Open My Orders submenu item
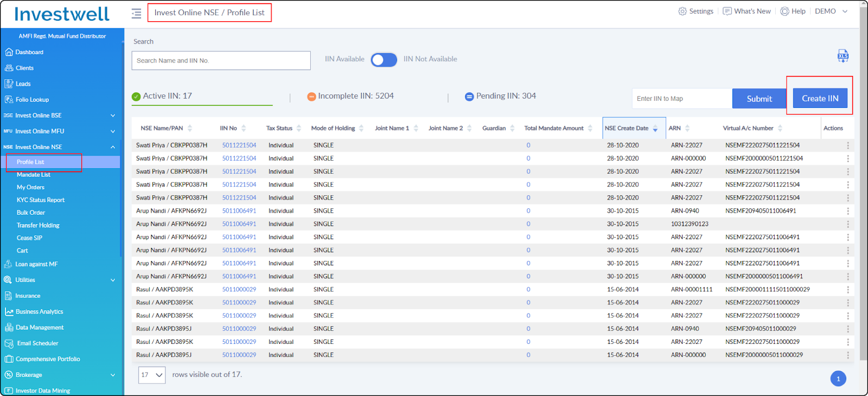 pos(30,187)
